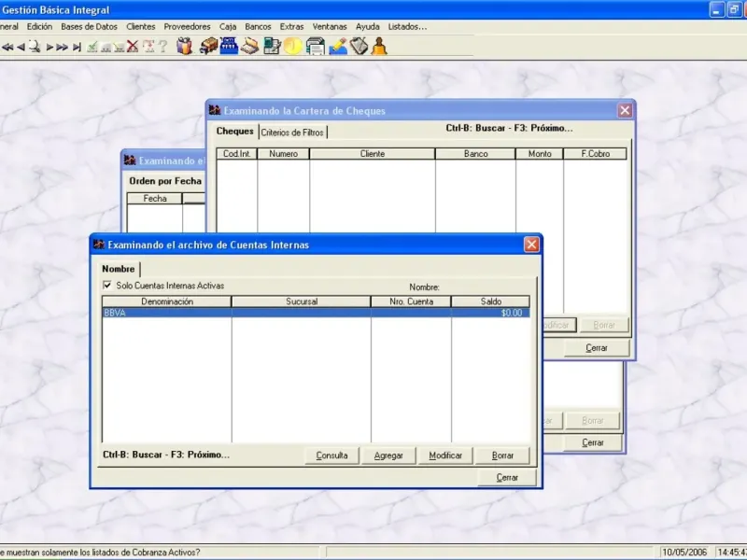This screenshot has height=560, width=747.
Task: Open the Bancos menu
Action: click(x=258, y=27)
